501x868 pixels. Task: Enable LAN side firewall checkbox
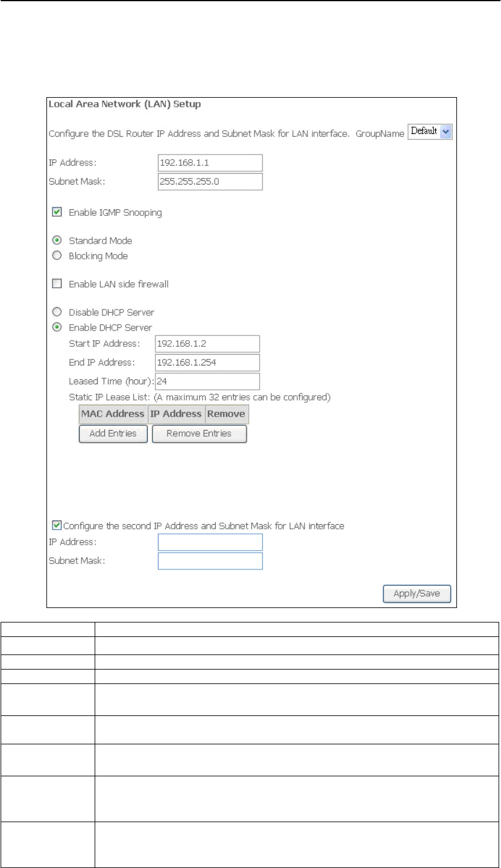point(57,284)
